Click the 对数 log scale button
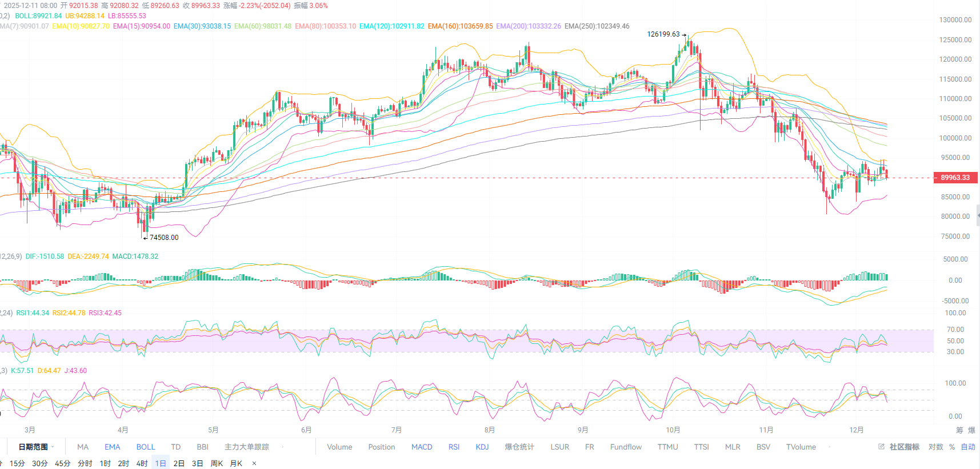 click(x=935, y=447)
